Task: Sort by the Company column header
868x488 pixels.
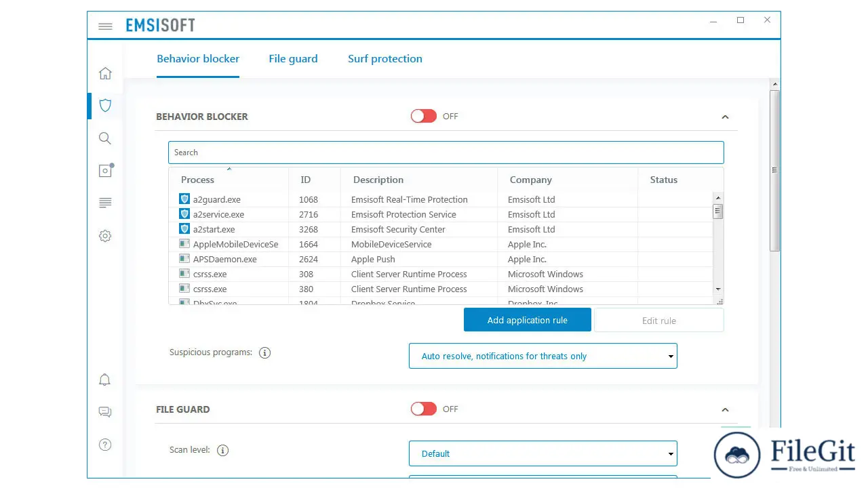Action: pyautogui.click(x=568, y=180)
